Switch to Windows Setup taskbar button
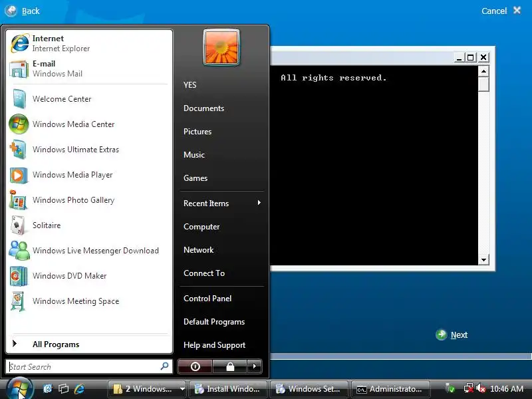The image size is (532, 399). [309, 389]
